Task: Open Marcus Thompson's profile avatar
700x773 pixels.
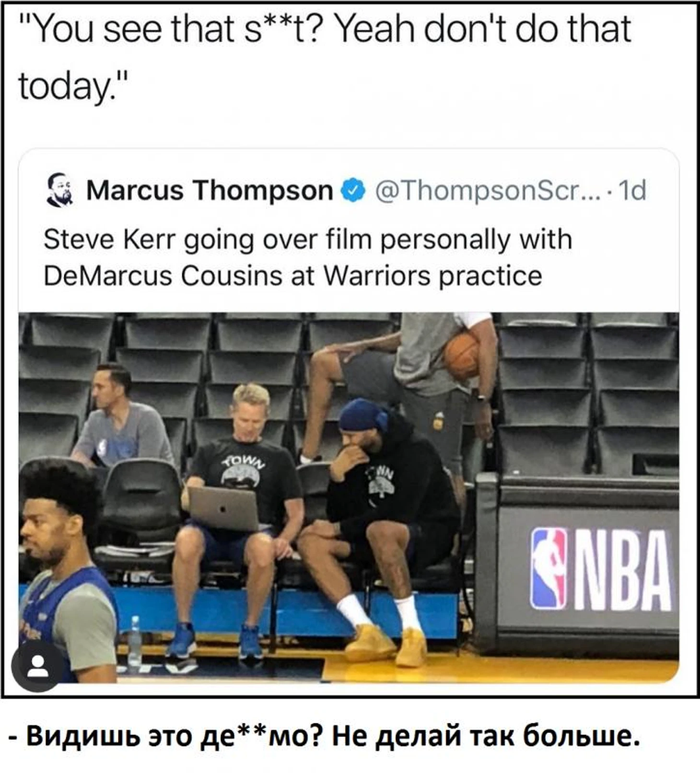Action: click(60, 190)
